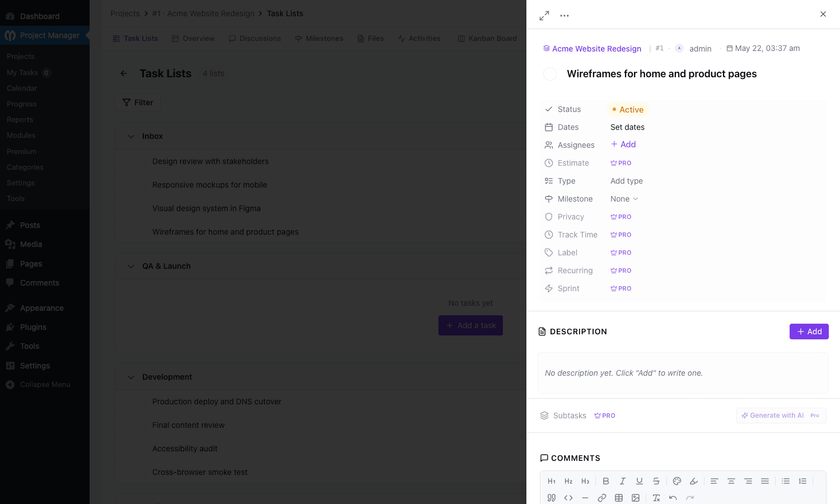This screenshot has width=840, height=504.
Task: Insert a table in the comment
Action: (619, 498)
